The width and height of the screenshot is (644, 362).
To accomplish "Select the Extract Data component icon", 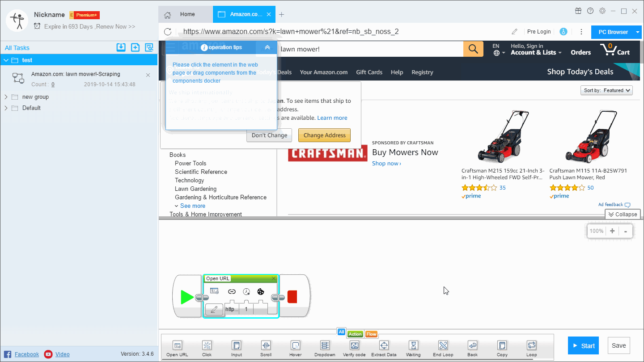I will pos(383,345).
